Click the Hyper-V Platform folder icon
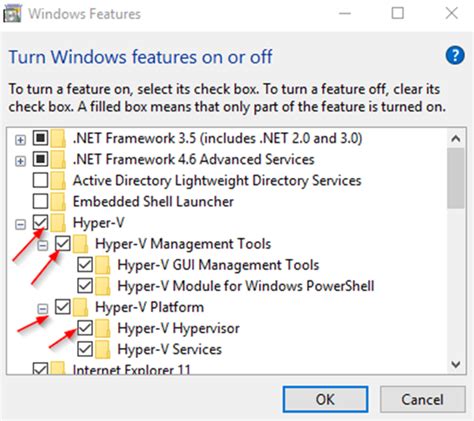474x421 pixels. click(x=80, y=307)
